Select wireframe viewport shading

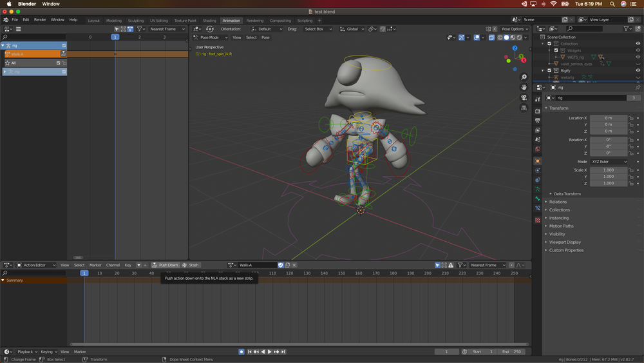coord(500,37)
